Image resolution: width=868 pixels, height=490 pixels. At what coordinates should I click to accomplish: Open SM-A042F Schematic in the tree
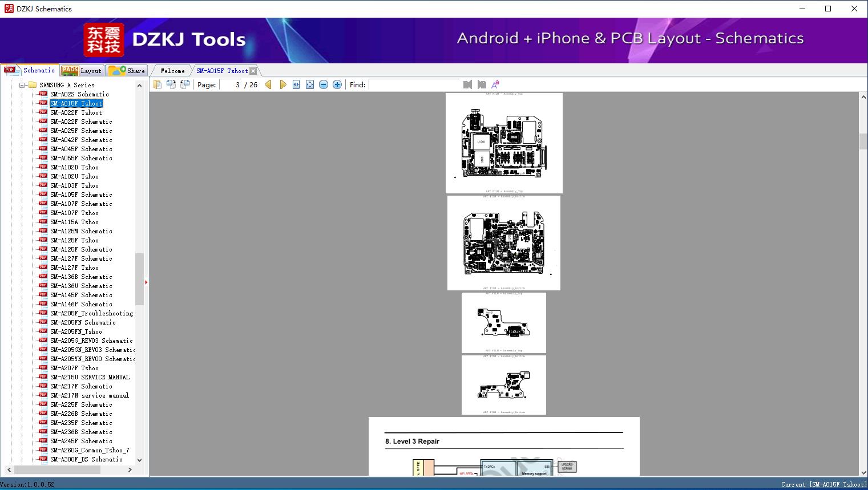(81, 140)
